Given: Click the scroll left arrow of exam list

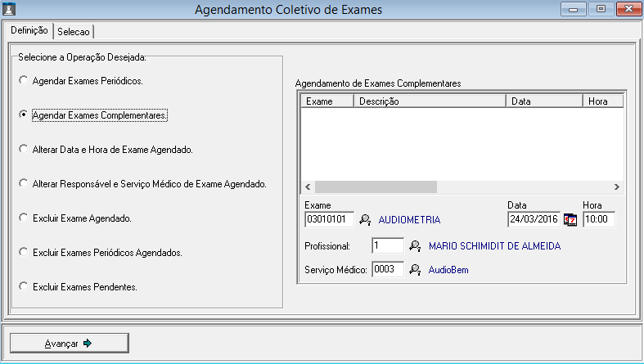Looking at the screenshot, I should pos(308,186).
